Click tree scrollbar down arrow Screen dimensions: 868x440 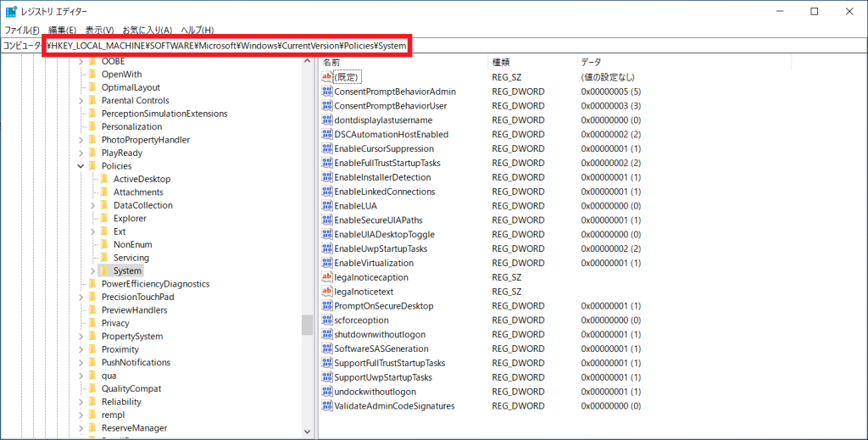pyautogui.click(x=307, y=432)
